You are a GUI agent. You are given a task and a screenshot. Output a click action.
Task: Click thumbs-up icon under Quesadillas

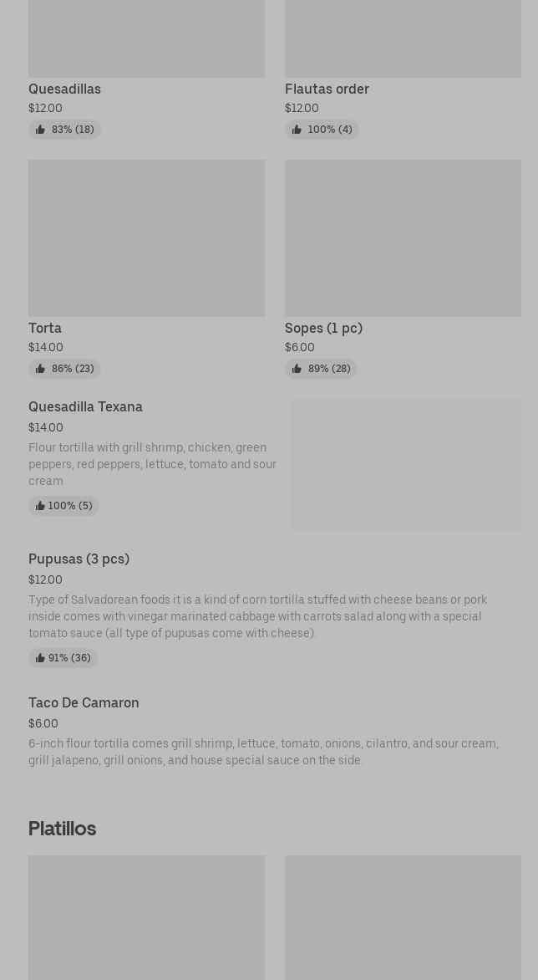(x=40, y=130)
